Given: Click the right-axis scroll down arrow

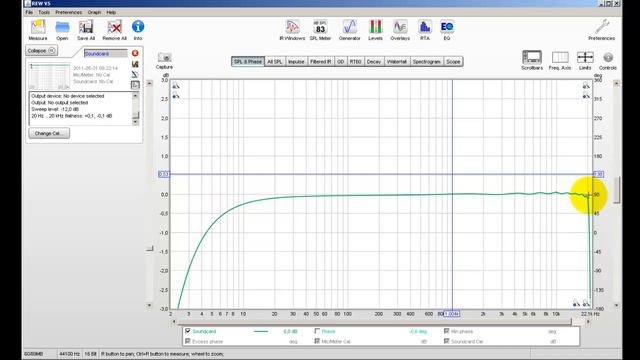Looking at the screenshot, I should (x=616, y=305).
